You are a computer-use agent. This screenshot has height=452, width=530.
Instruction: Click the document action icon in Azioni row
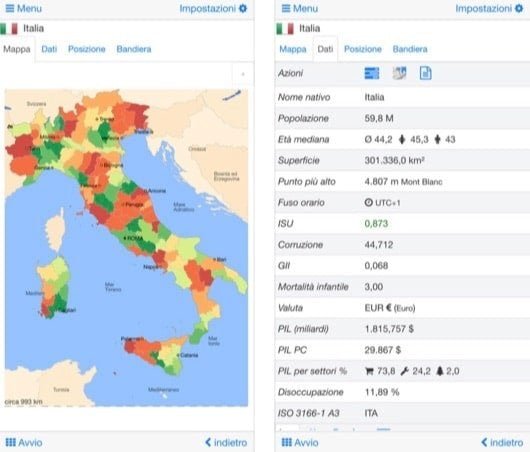pyautogui.click(x=426, y=73)
